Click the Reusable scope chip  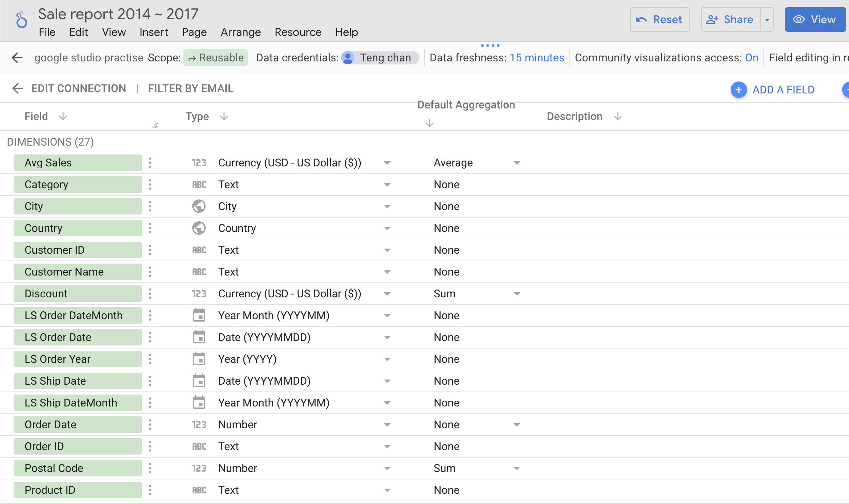click(x=216, y=58)
